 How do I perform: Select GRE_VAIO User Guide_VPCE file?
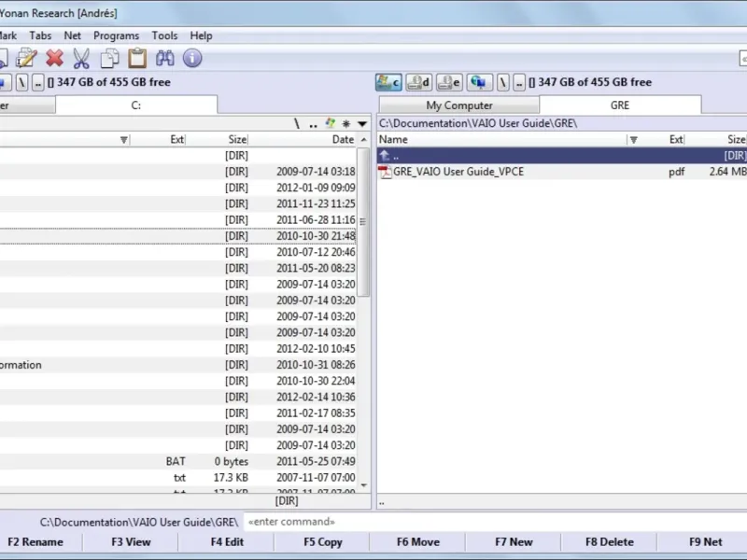point(562,172)
